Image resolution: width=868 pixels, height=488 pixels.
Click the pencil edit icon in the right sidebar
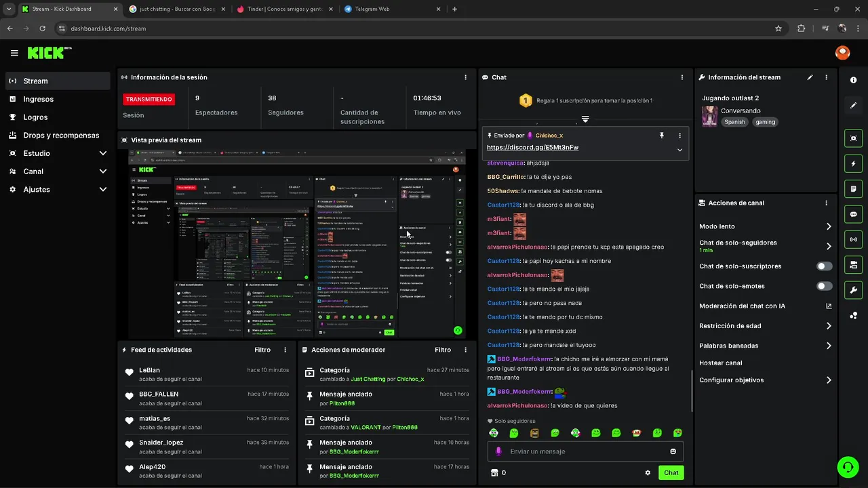853,106
